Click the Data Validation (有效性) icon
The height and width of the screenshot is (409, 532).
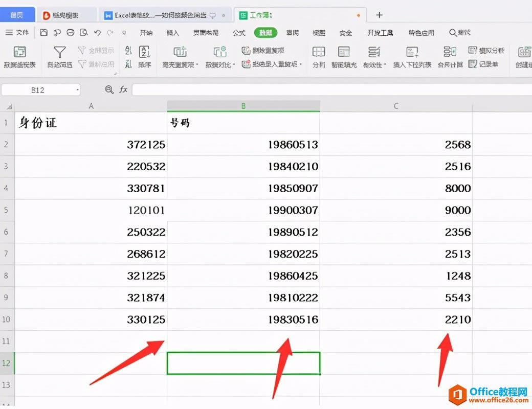pos(374,52)
